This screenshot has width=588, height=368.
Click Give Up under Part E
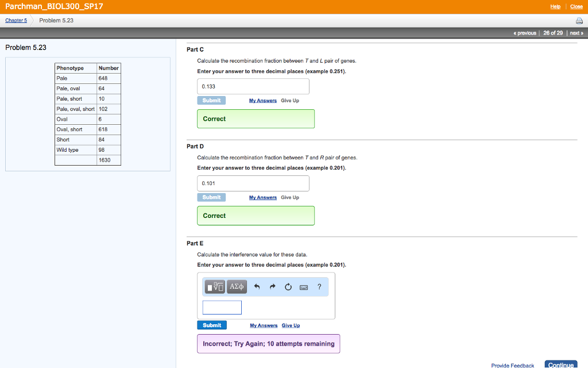291,325
